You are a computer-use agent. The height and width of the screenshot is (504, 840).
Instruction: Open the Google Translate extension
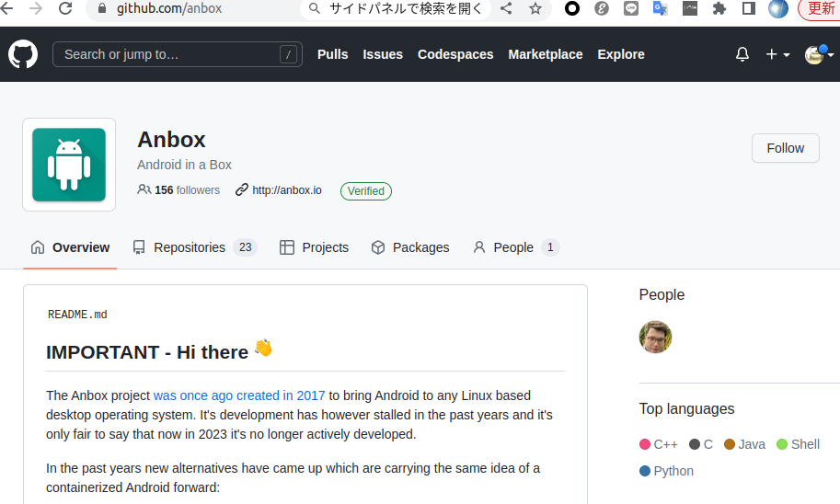pos(660,8)
